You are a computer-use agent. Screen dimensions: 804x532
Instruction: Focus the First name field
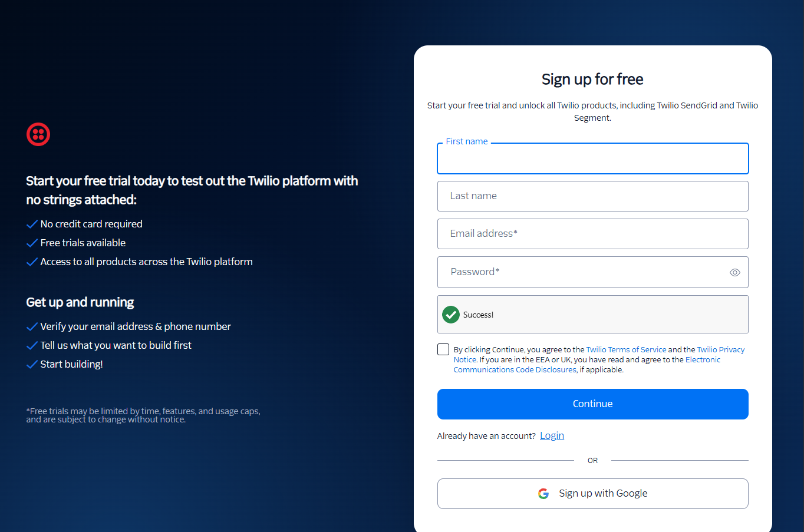(592, 159)
